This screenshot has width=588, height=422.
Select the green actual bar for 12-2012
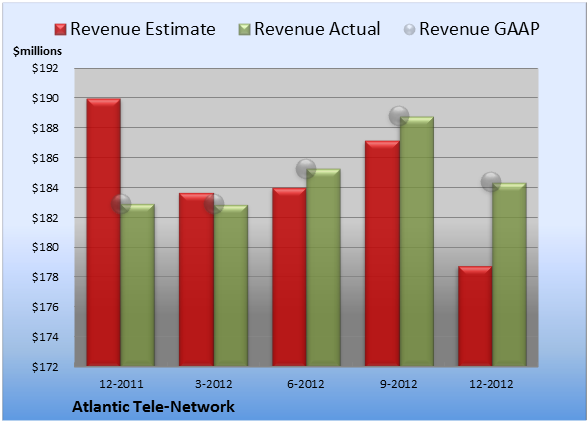point(509,275)
